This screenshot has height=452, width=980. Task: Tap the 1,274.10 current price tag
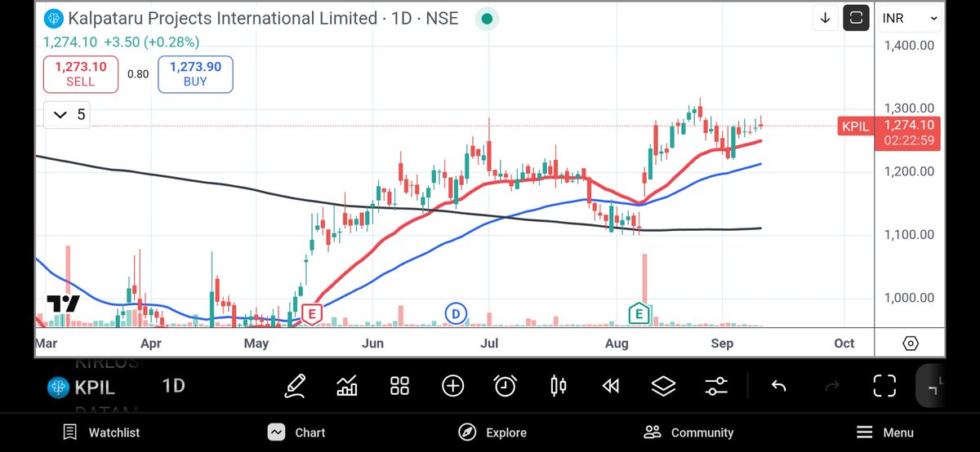click(910, 126)
